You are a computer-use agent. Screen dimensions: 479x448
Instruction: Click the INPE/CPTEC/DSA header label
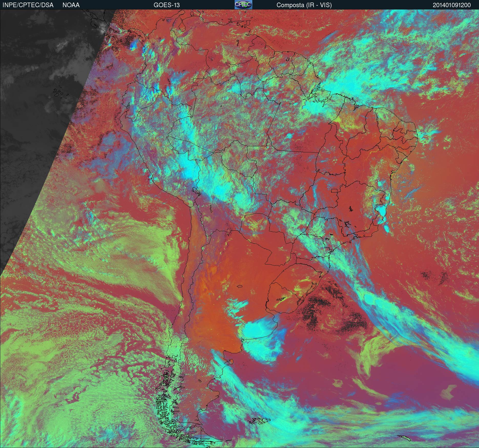[x=28, y=5]
